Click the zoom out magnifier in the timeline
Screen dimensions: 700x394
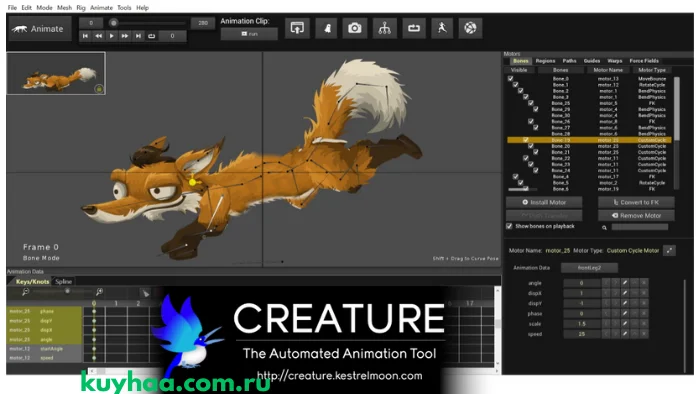pos(25,292)
